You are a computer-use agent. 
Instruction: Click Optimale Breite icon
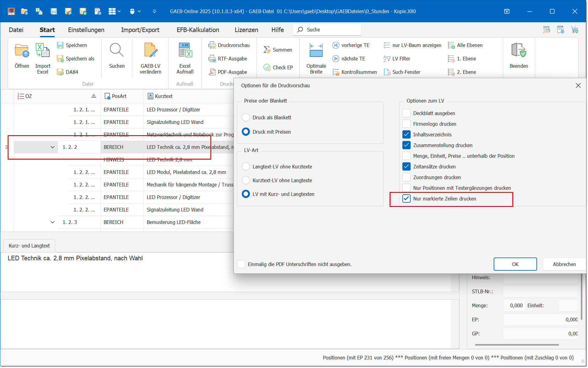pos(316,50)
